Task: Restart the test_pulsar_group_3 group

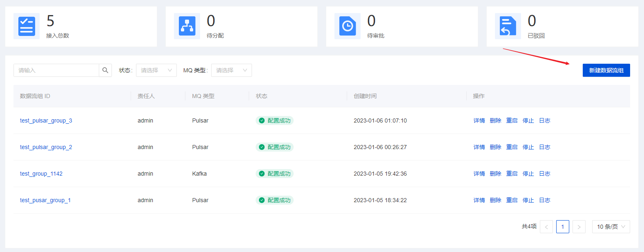Action: pyautogui.click(x=512, y=120)
